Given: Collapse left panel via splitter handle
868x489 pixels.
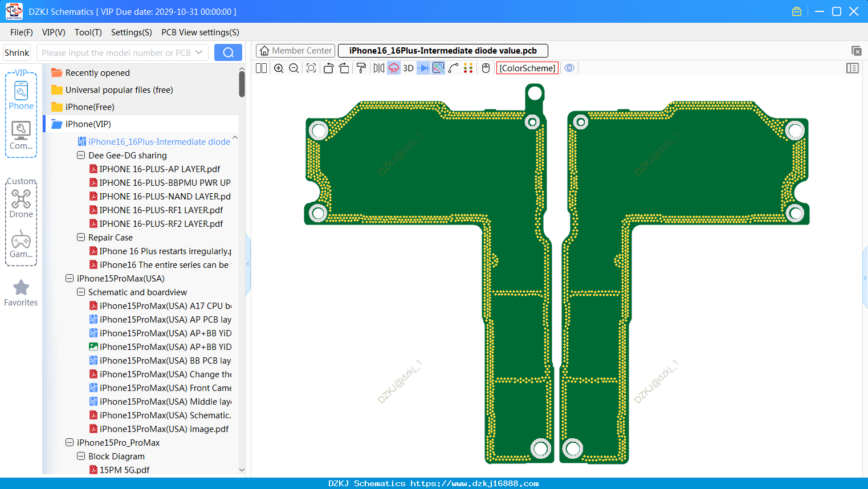Looking at the screenshot, I should [248, 264].
